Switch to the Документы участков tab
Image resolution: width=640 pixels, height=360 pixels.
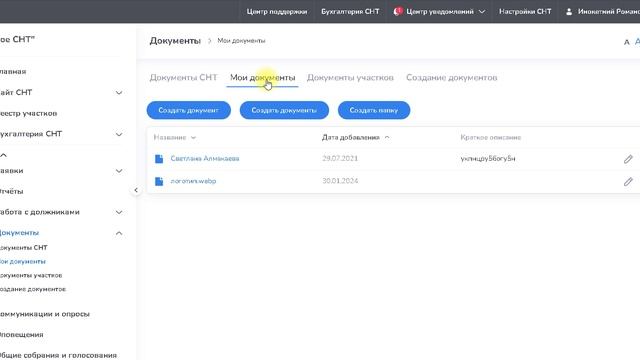pyautogui.click(x=350, y=78)
